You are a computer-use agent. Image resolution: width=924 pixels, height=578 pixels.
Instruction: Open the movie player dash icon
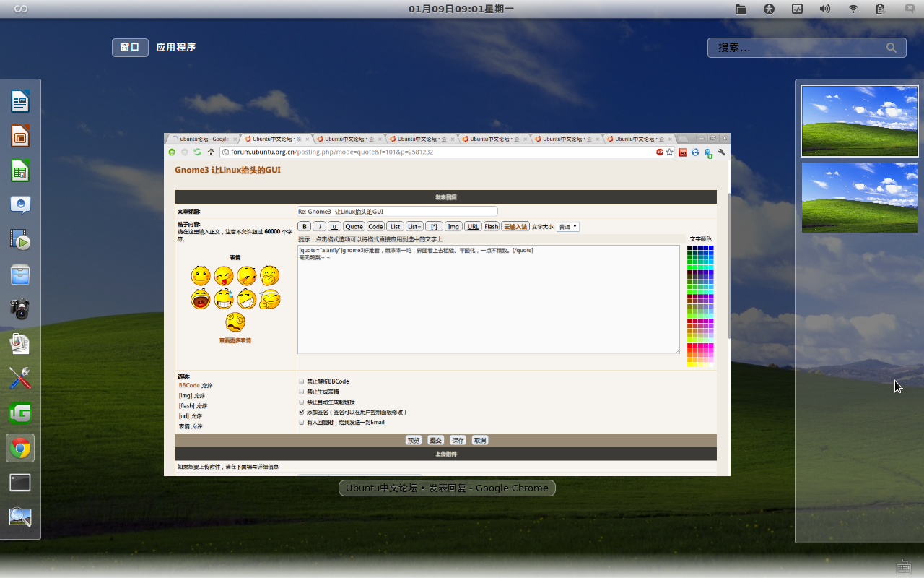click(20, 240)
